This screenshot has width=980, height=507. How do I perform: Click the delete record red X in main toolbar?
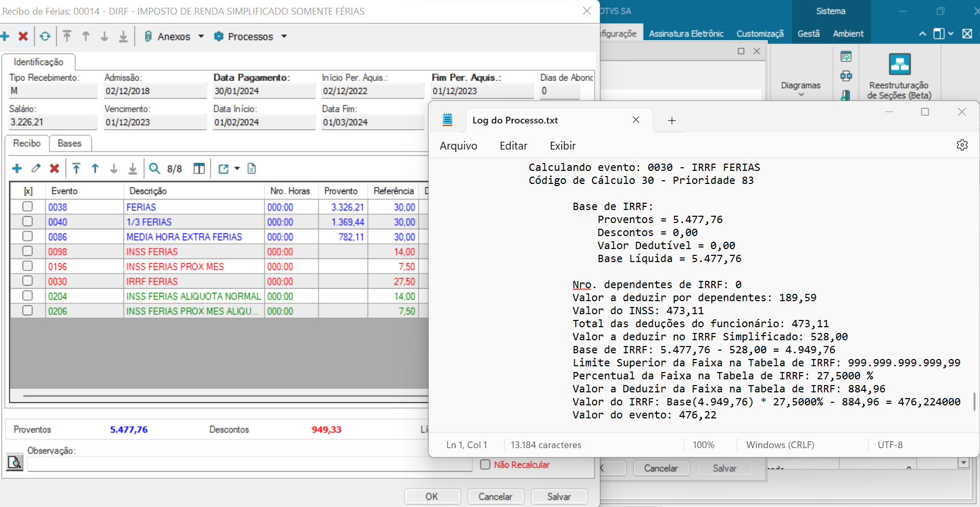click(23, 36)
